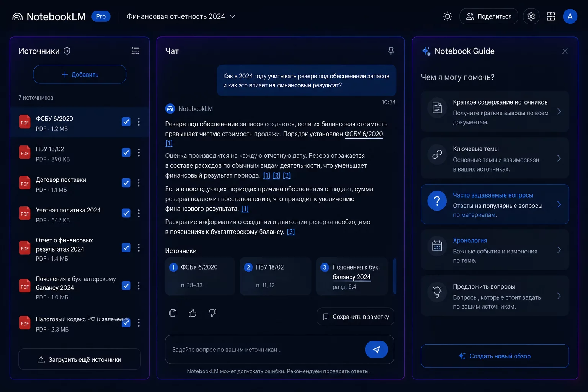Screen dimensions: 588x392
Task: Copy the answer with the copy icon
Action: coord(173,313)
